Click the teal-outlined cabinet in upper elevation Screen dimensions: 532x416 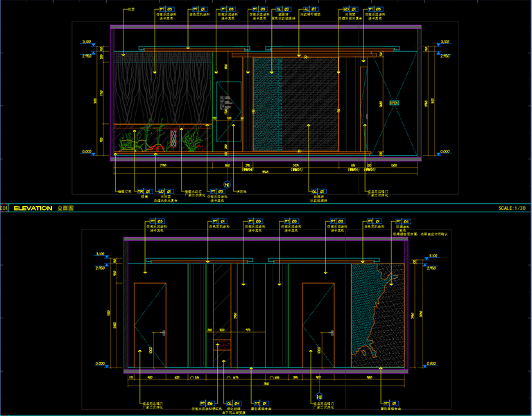[229, 111]
